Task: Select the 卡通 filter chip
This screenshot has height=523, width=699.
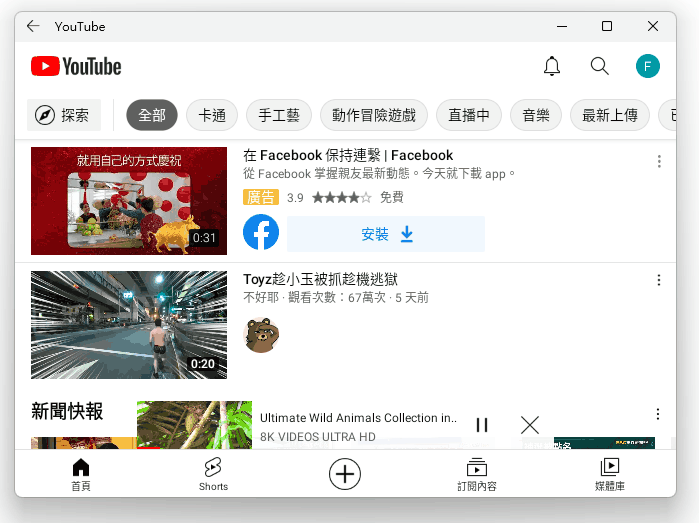Action: [212, 115]
